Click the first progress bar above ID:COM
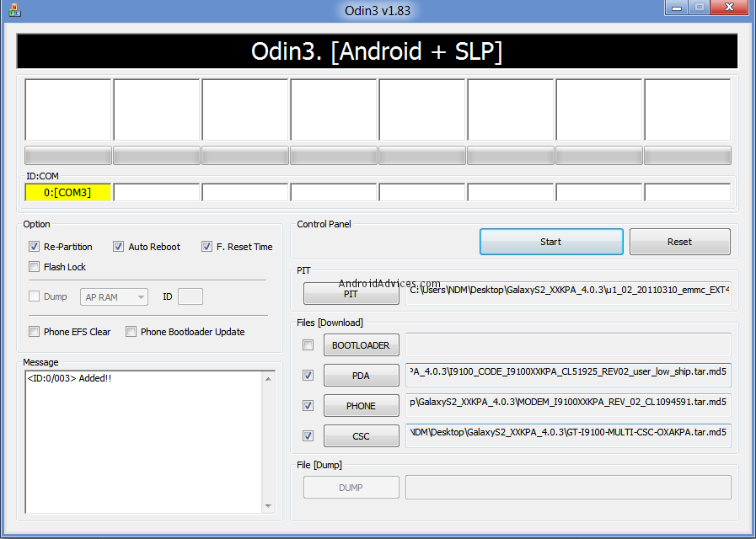The height and width of the screenshot is (539, 756). click(x=68, y=156)
